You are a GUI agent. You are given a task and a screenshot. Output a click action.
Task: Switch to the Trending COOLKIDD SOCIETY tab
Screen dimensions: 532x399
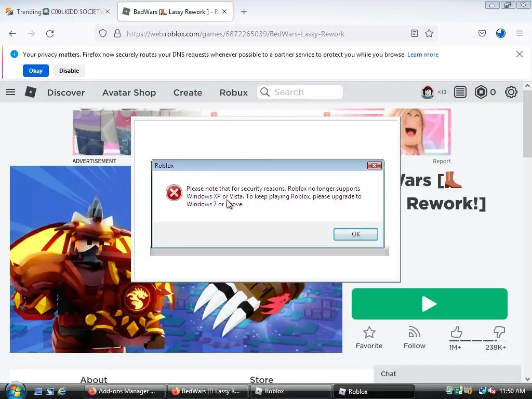(58, 12)
